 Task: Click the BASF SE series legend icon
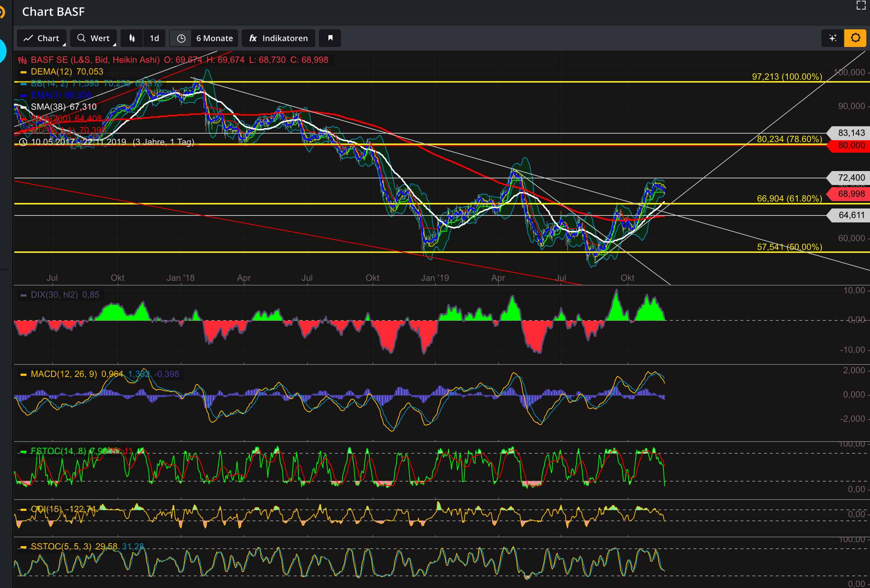click(x=23, y=60)
